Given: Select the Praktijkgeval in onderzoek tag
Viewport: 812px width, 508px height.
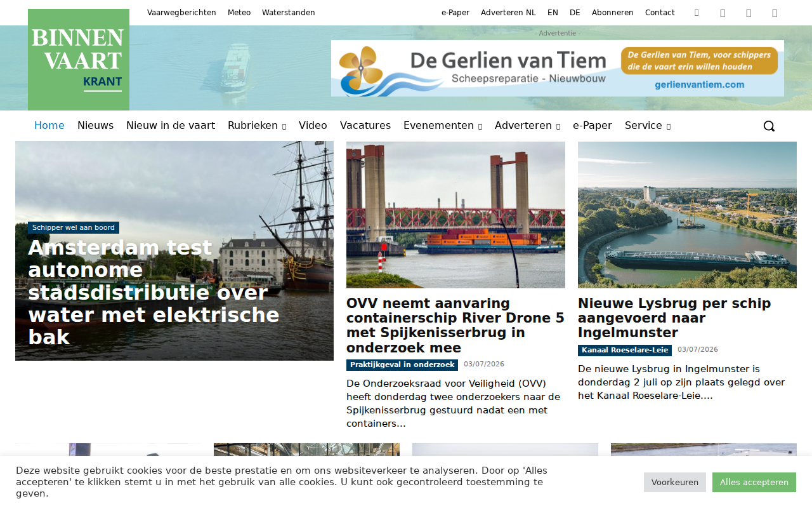Looking at the screenshot, I should click(x=402, y=364).
